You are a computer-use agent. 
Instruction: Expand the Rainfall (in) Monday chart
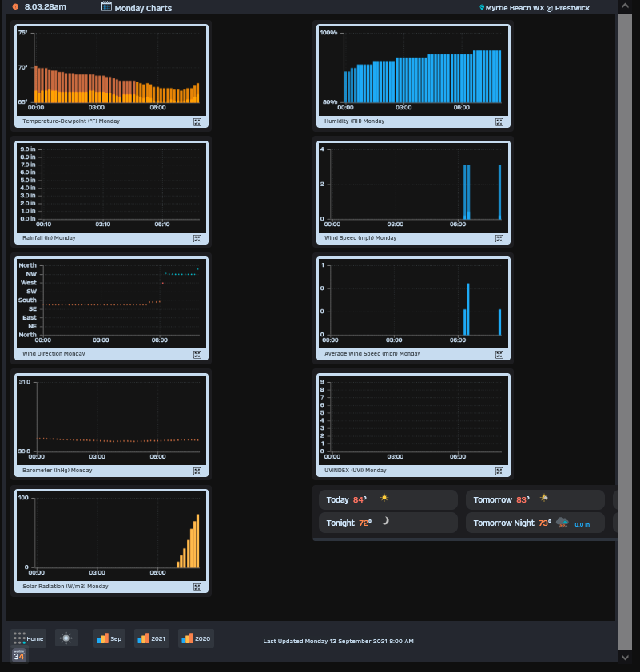tap(197, 238)
